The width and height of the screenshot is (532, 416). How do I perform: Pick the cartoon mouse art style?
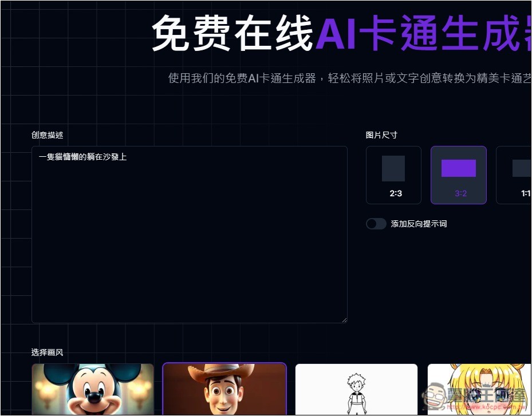pyautogui.click(x=93, y=389)
